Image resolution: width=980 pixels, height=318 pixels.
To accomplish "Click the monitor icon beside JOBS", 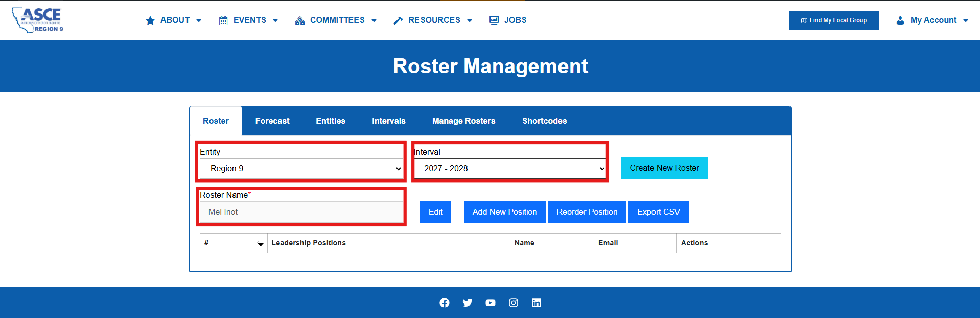I will coord(494,20).
